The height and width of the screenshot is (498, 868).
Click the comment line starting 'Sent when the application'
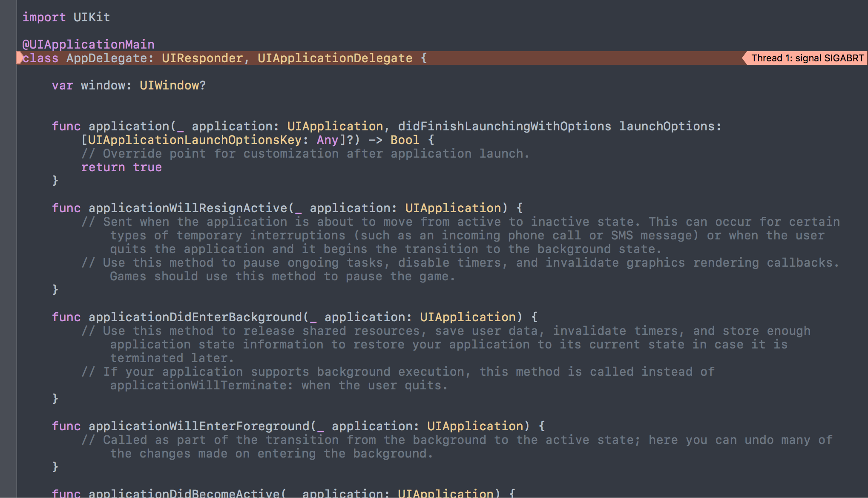(460, 222)
